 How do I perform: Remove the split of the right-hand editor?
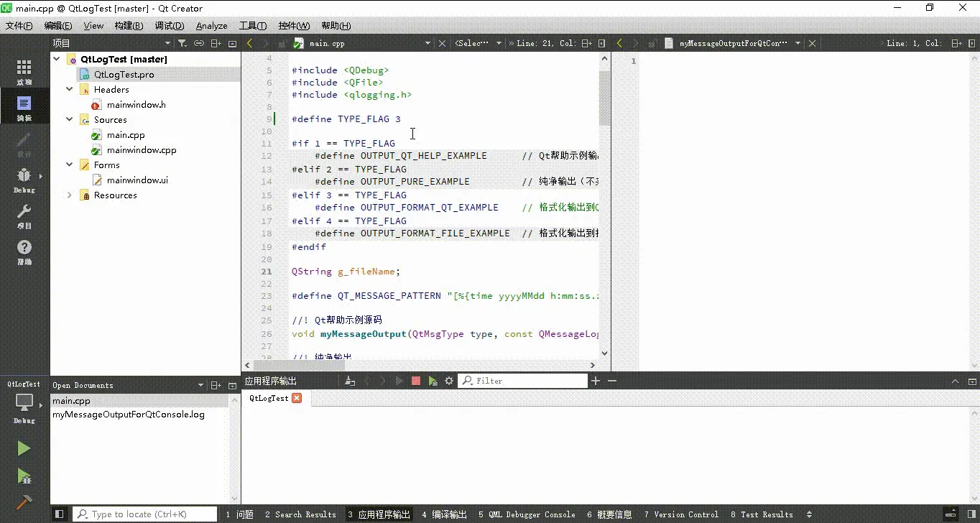(x=971, y=43)
